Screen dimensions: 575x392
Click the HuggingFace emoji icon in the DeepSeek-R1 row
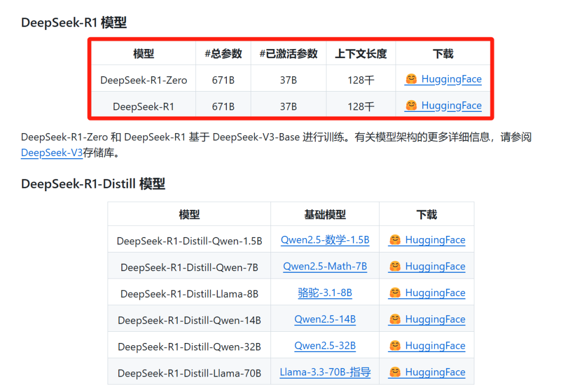pyautogui.click(x=412, y=105)
